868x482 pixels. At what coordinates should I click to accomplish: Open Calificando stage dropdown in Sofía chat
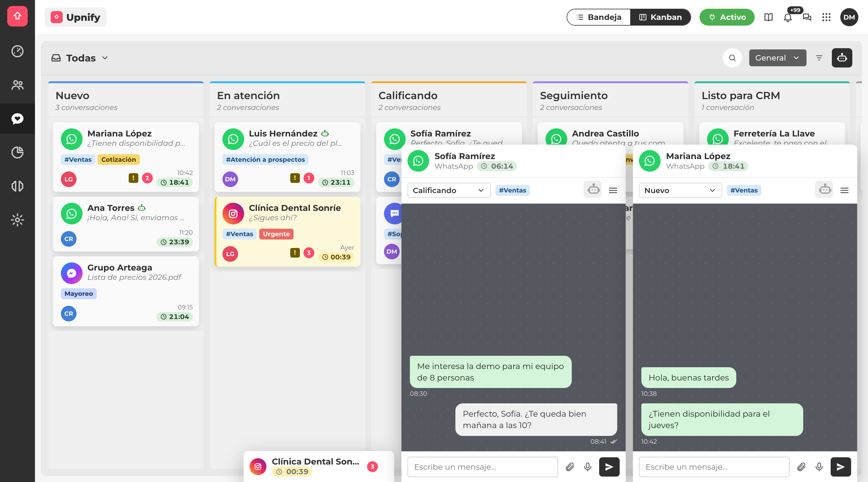[449, 190]
